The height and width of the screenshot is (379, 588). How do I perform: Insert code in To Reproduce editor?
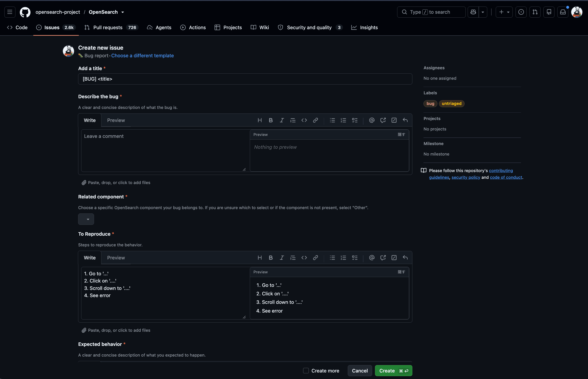tap(304, 258)
